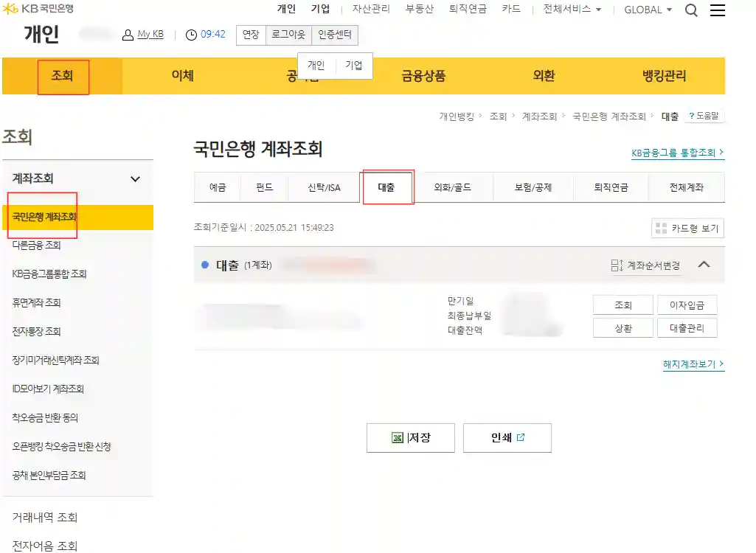Screen dimensions: 756x553
Task: Switch to the 신탁/ISA tab
Action: [324, 187]
